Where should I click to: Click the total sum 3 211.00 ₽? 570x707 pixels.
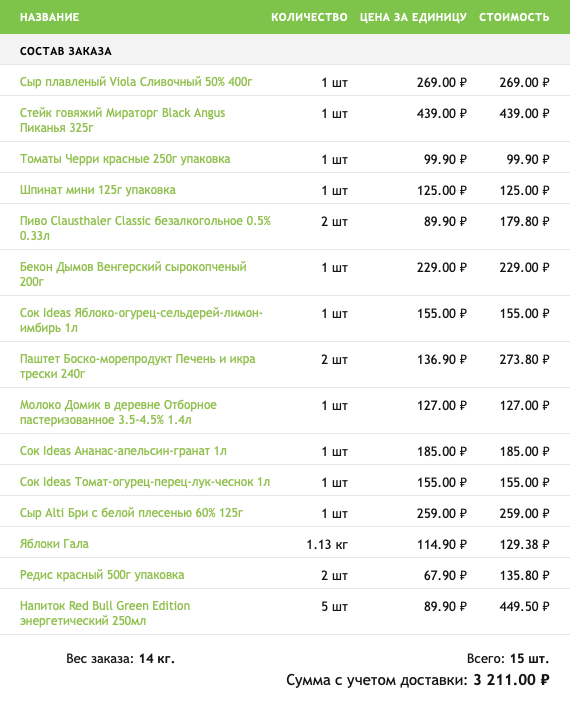(x=511, y=679)
